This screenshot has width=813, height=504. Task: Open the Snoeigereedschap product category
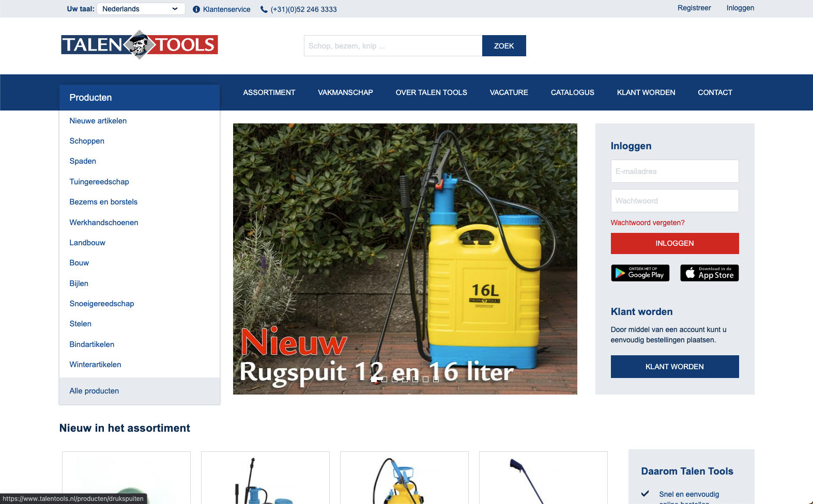click(x=102, y=304)
